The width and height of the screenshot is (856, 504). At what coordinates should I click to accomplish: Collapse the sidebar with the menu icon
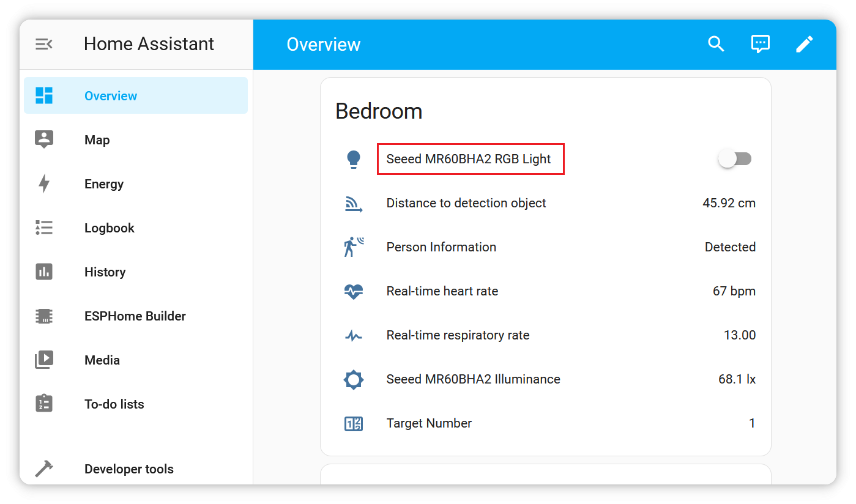click(x=44, y=44)
